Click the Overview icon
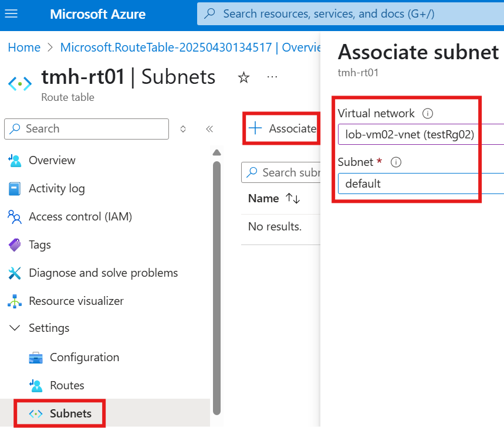The image size is (504, 428). 15,161
